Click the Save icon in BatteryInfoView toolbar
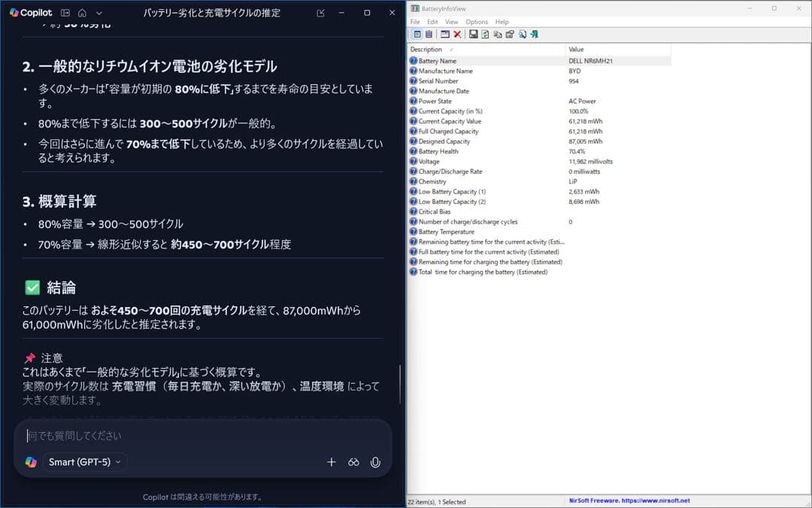This screenshot has height=508, width=812. pyautogui.click(x=473, y=35)
